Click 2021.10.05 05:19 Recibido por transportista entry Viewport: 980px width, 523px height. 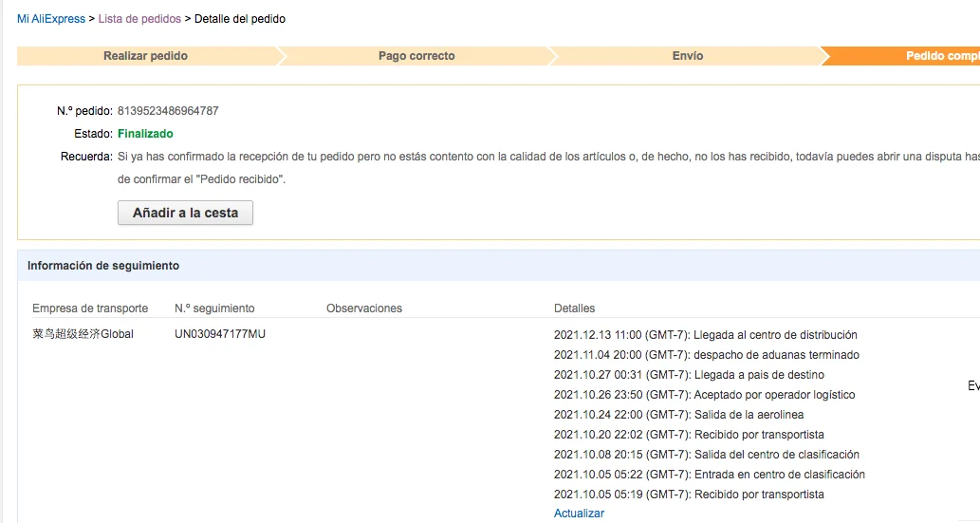pyautogui.click(x=689, y=495)
